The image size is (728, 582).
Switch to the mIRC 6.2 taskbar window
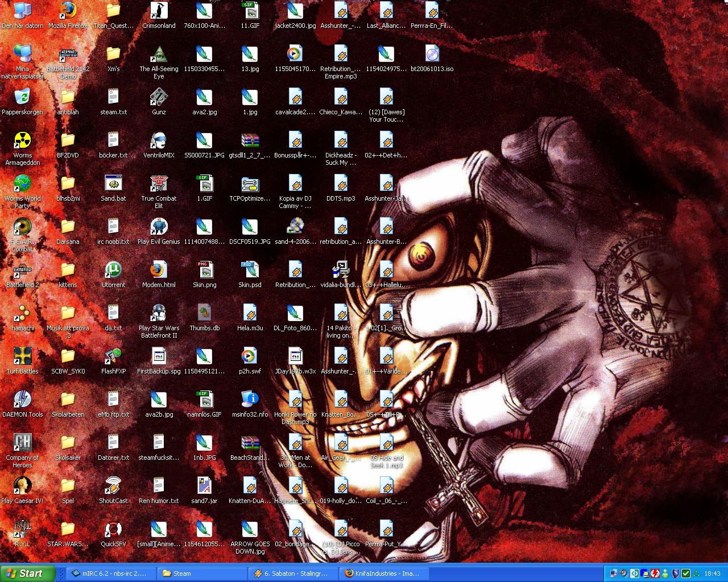(108, 573)
